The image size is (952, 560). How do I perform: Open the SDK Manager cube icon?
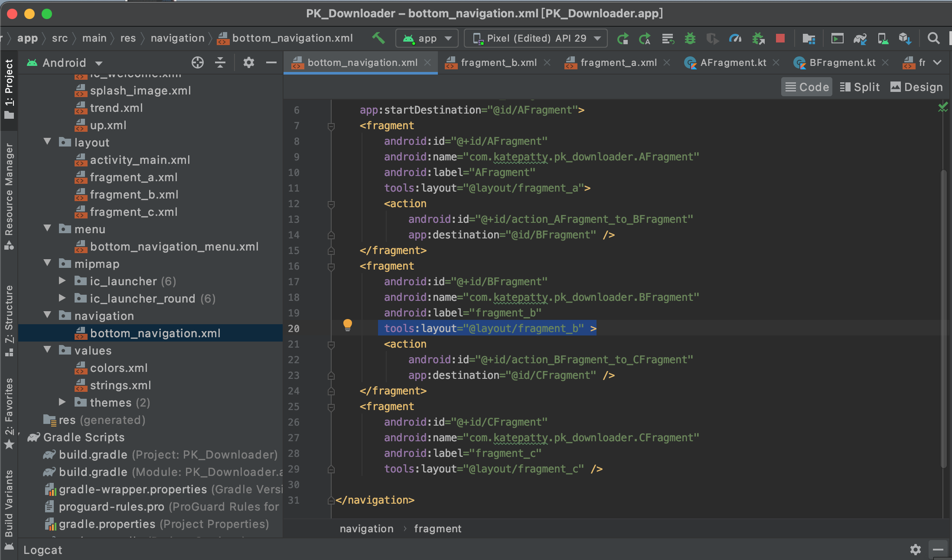coord(905,38)
